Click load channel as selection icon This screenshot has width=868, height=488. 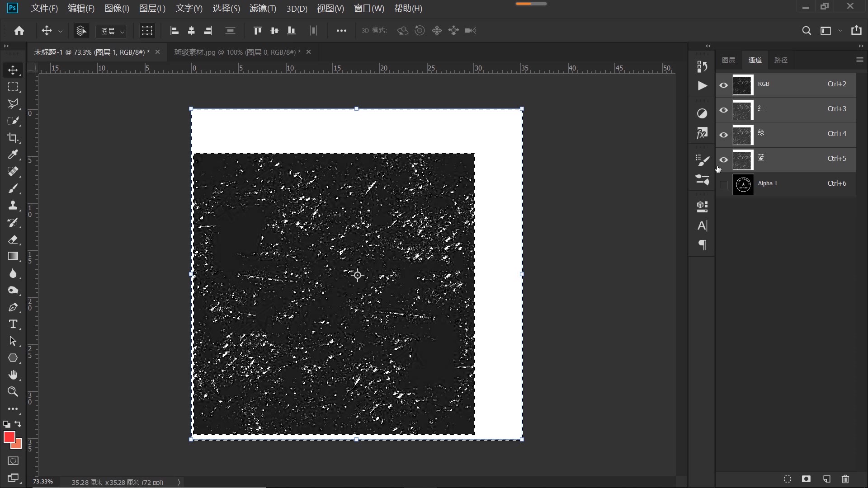[x=787, y=479]
